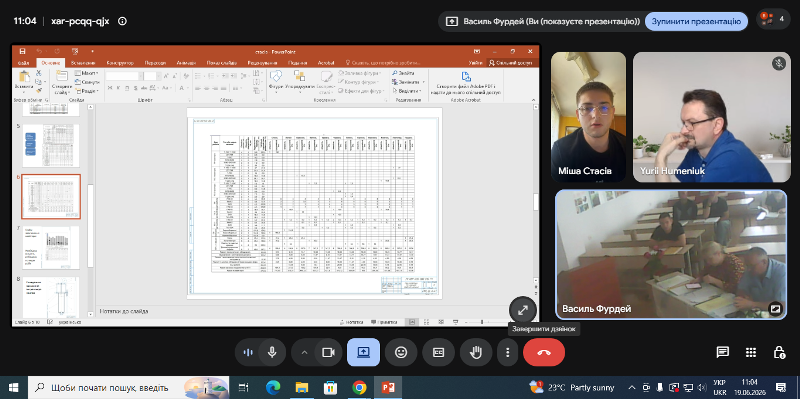This screenshot has width=800, height=399.
Task: Switch to the Переходи ribbon tab
Action: coord(155,63)
